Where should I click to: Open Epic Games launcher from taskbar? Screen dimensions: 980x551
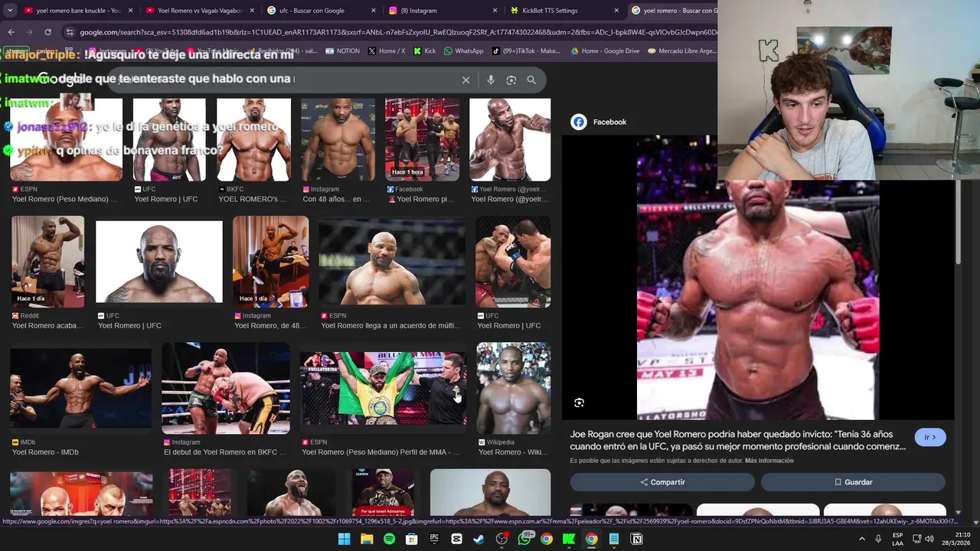tap(434, 539)
